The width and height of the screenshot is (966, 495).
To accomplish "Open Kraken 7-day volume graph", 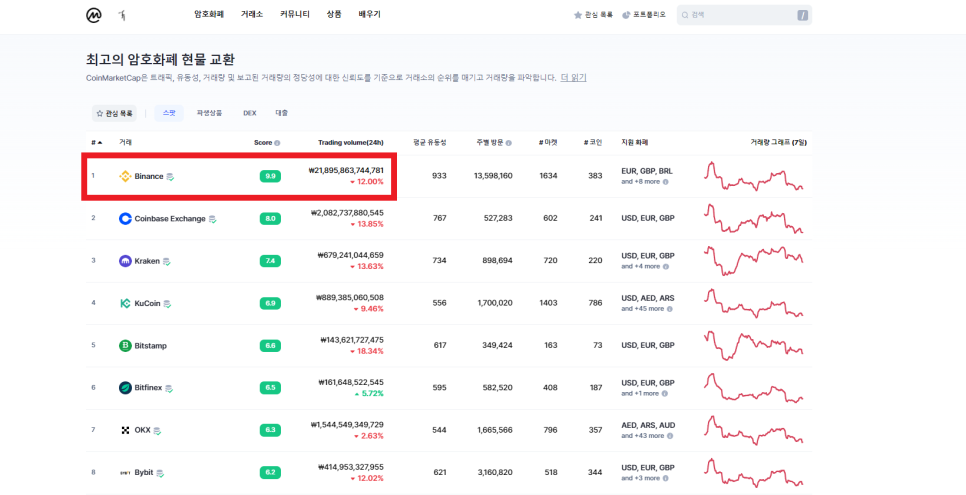I will (753, 260).
